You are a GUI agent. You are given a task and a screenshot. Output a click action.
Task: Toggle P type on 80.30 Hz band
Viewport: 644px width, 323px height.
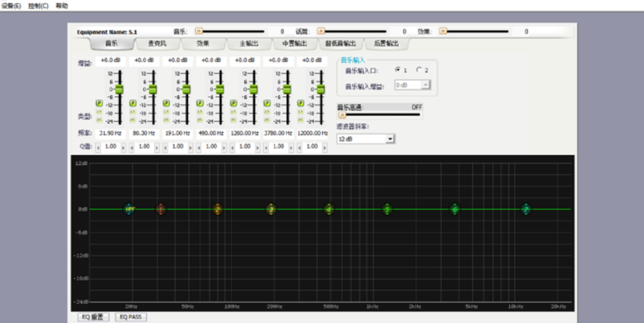[133, 103]
